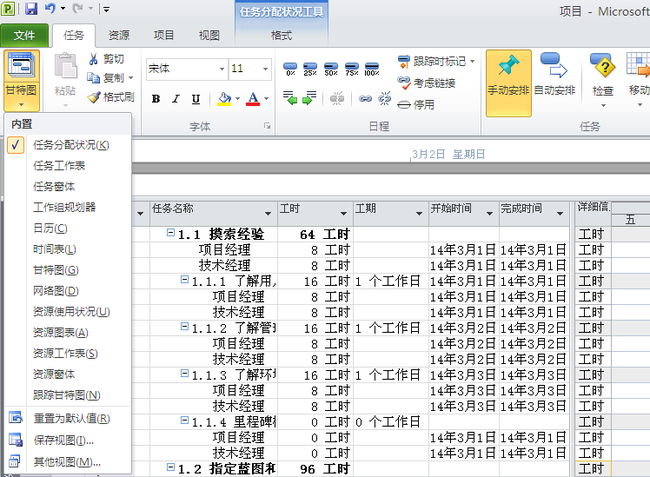This screenshot has height=477, width=650.
Task: Select the Format Painter brush
Action: click(94, 97)
